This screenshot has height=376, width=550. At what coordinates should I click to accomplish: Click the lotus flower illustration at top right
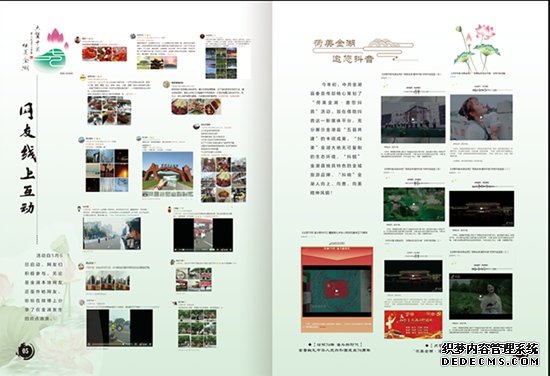[x=477, y=47]
